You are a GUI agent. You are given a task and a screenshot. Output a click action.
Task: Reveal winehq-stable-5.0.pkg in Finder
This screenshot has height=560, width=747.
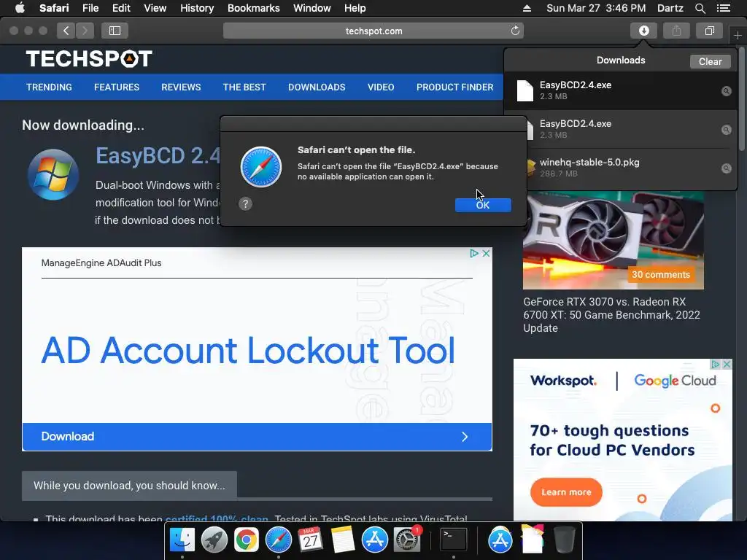coord(726,168)
